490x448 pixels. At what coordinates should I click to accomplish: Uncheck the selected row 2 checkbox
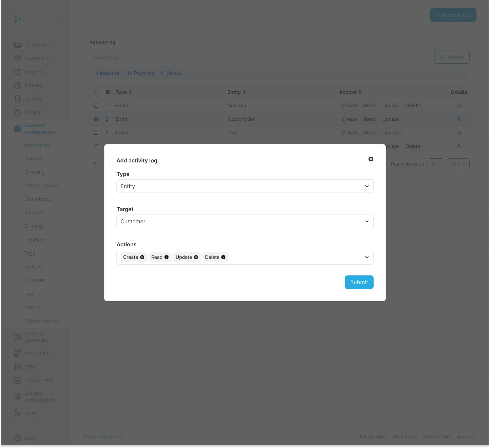pos(96,119)
